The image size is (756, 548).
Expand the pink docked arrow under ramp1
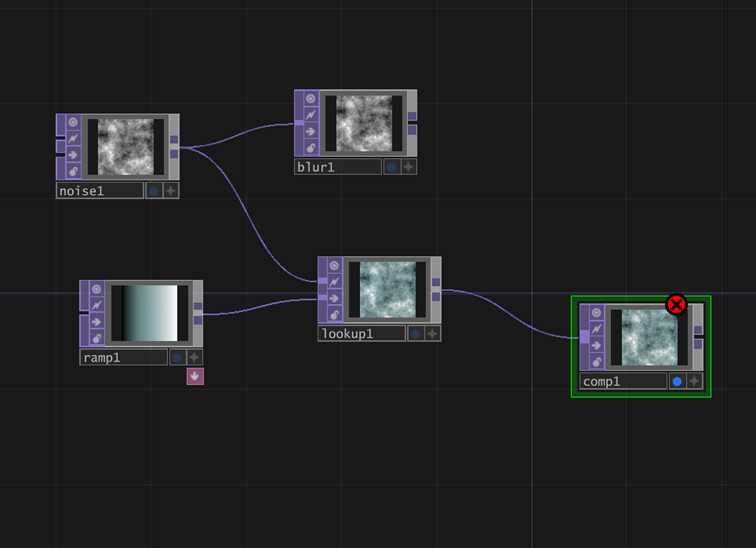point(195,376)
